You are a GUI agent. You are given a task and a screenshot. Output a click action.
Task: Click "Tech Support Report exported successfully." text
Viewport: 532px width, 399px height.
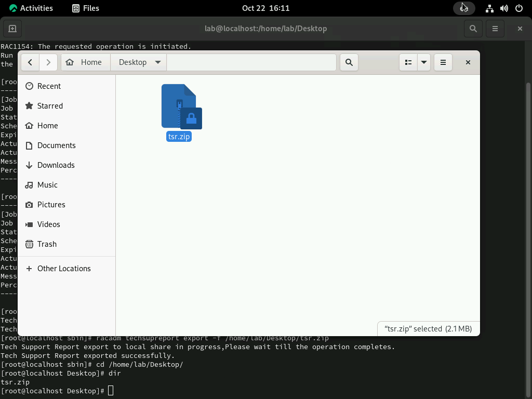(x=87, y=355)
